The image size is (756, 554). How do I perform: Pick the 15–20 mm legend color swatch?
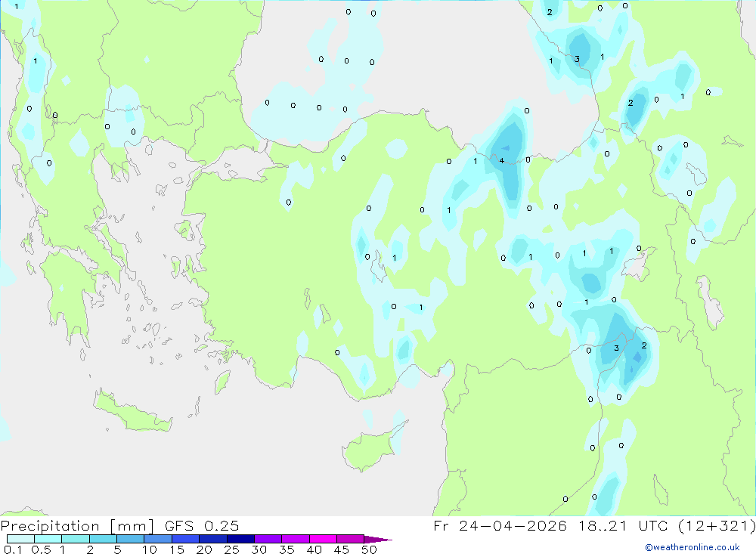pos(186,539)
